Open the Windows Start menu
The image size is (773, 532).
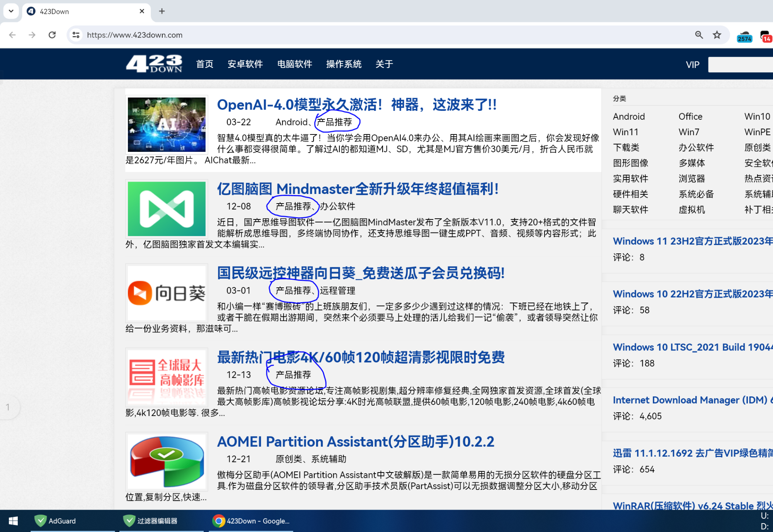click(13, 521)
